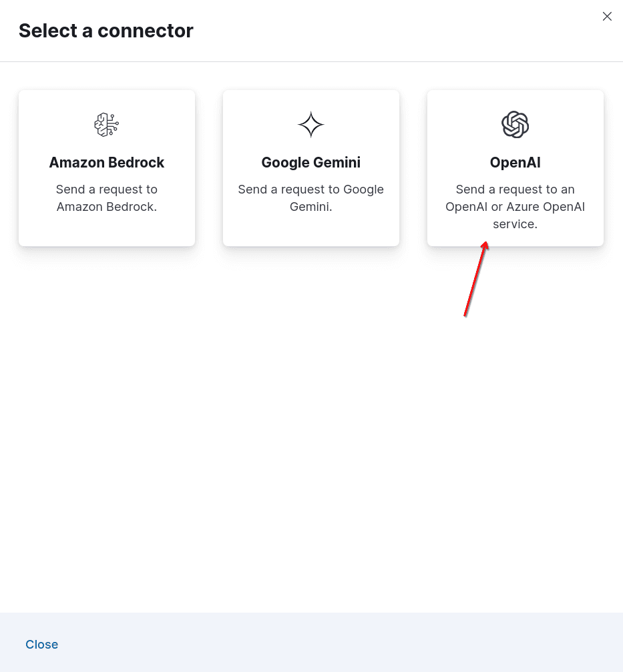
Task: Click the Close link at bottom
Action: [41, 644]
